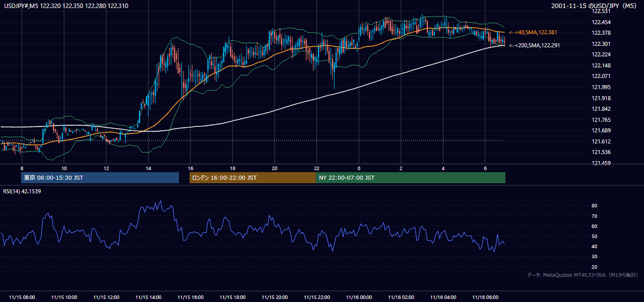Click the MetaQuotes MT4 data source note
This screenshot has height=302, width=644.
click(583, 275)
